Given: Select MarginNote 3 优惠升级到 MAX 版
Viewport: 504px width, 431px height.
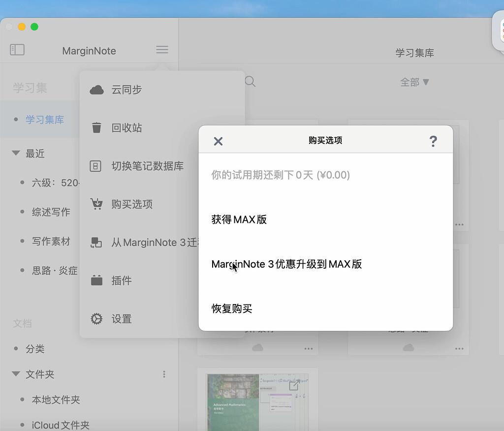Looking at the screenshot, I should [x=287, y=264].
